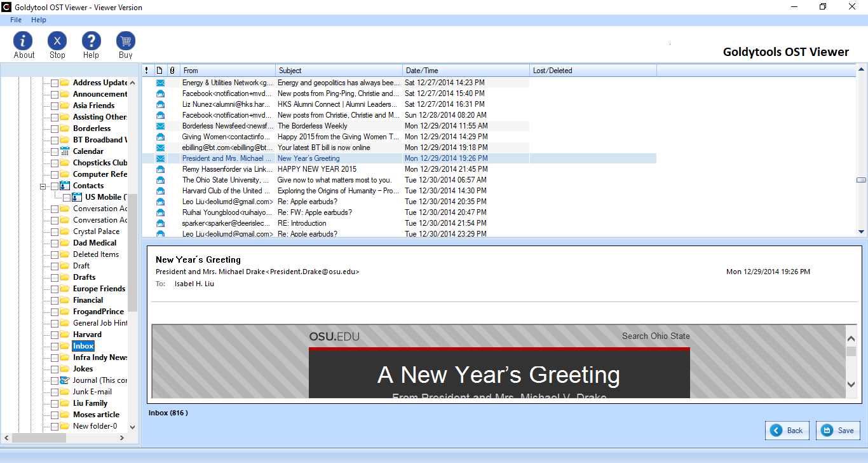The width and height of the screenshot is (868, 463).
Task: Toggle the Junk E-mail folder checkbox
Action: [x=55, y=392]
